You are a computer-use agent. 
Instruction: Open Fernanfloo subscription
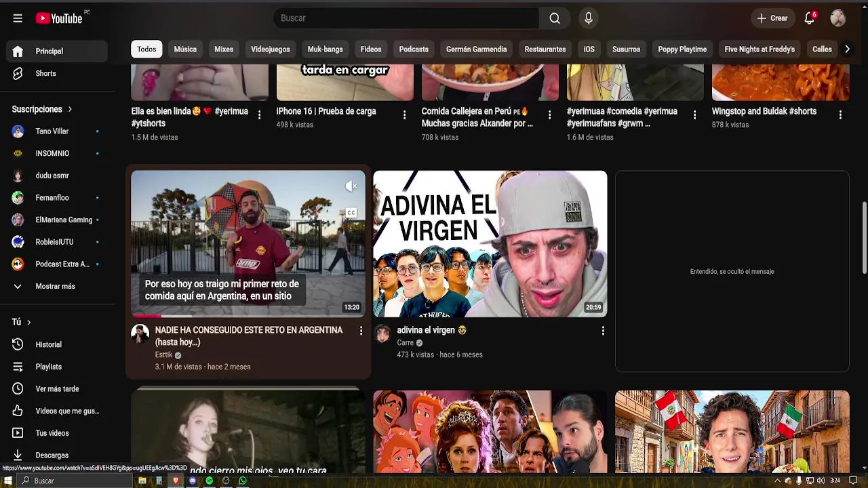coord(57,198)
